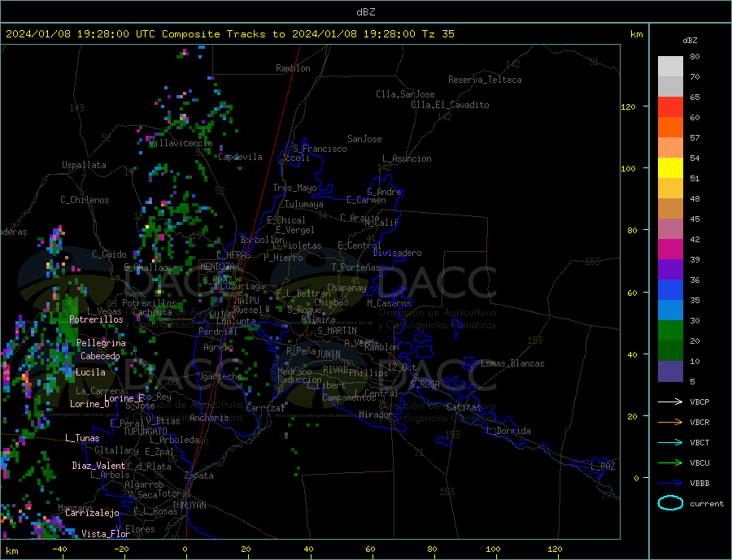732x560 pixels.
Task: Click the 'C_Guido' map label
Action: (x=109, y=254)
